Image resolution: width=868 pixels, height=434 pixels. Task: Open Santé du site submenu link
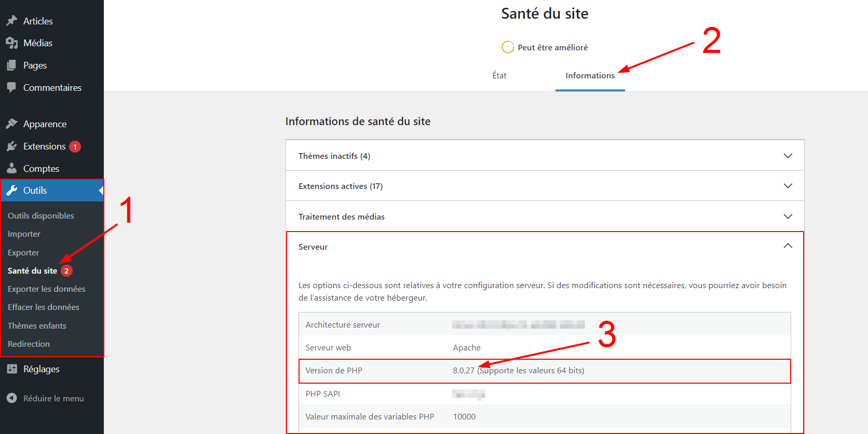[x=32, y=271]
